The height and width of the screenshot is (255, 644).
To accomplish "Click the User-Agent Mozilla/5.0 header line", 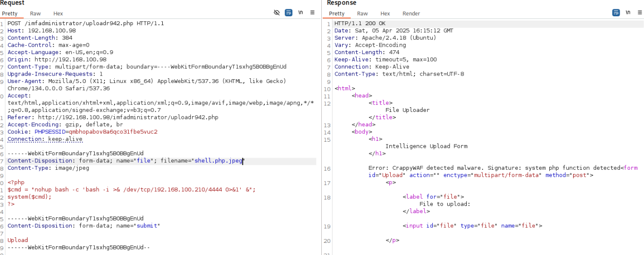I will pyautogui.click(x=147, y=81).
